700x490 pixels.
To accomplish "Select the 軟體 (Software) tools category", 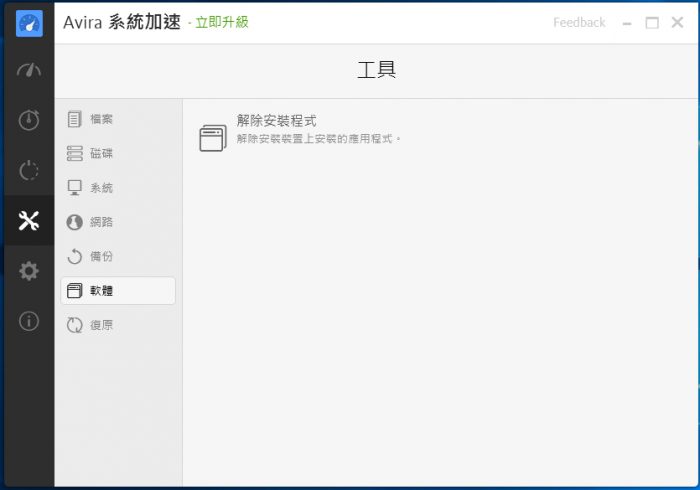I will [118, 291].
